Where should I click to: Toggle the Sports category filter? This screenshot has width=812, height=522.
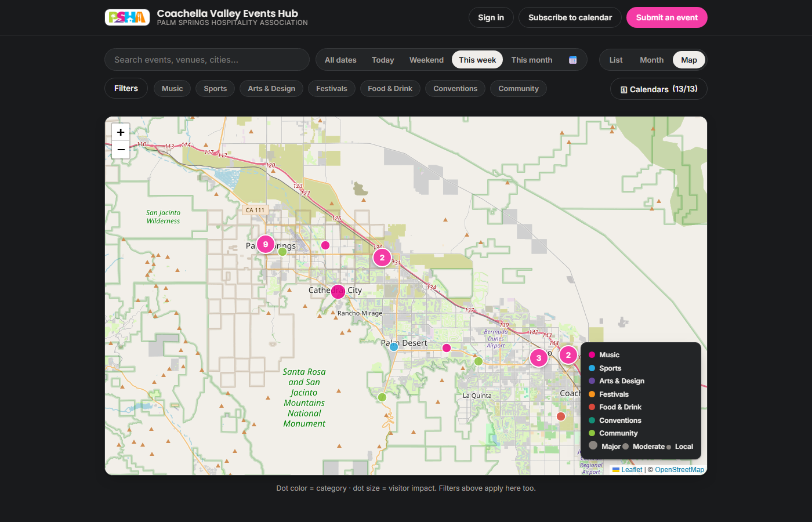215,89
